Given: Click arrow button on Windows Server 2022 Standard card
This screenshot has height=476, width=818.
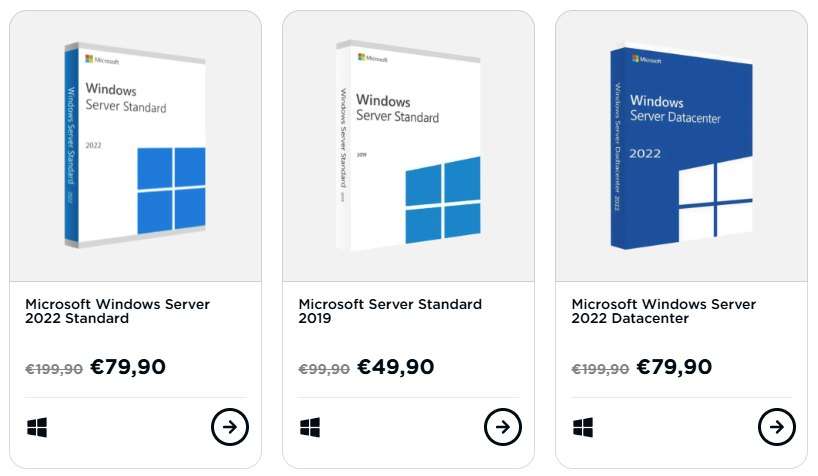Looking at the screenshot, I should [x=230, y=426].
